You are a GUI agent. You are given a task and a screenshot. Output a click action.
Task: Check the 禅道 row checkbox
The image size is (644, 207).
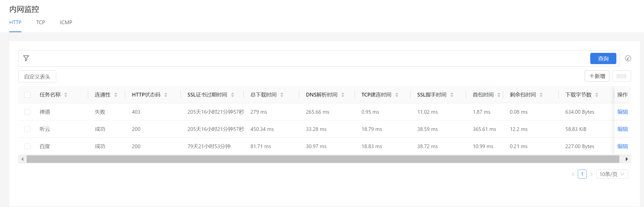[27, 112]
